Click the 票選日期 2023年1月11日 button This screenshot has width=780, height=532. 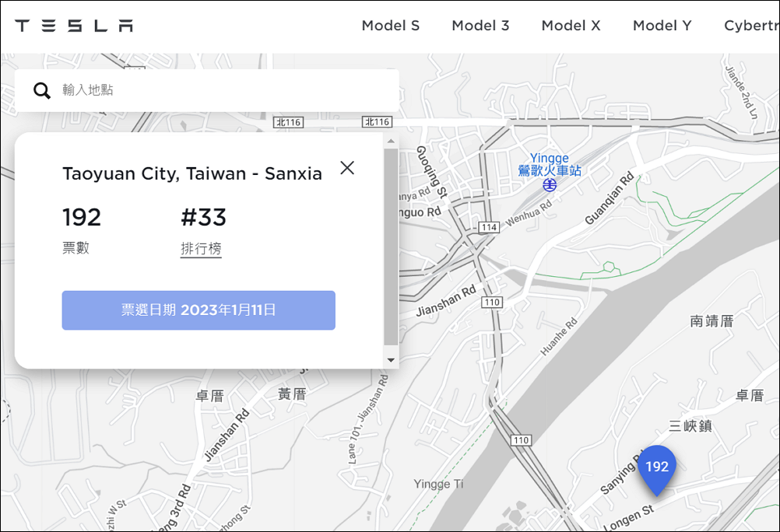[x=199, y=310]
